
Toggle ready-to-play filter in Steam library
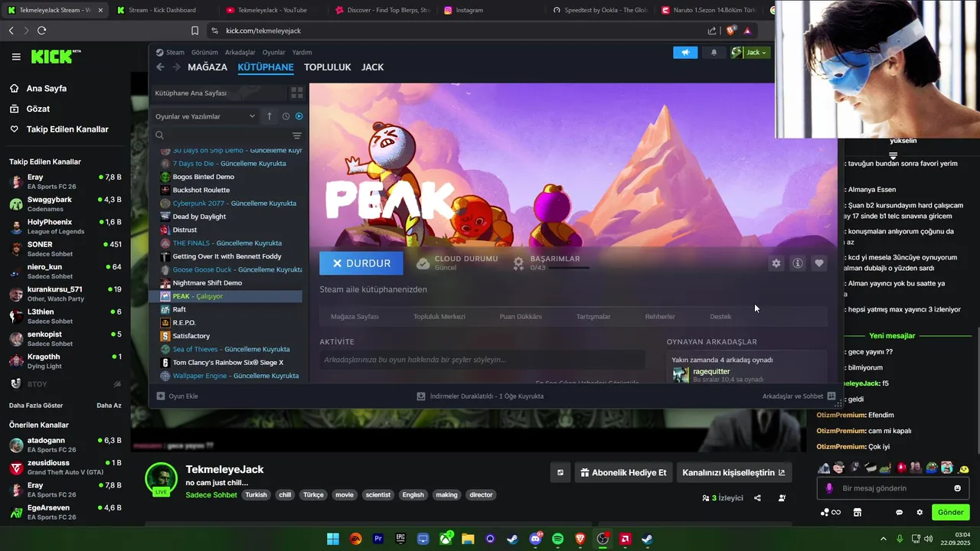coord(299,116)
